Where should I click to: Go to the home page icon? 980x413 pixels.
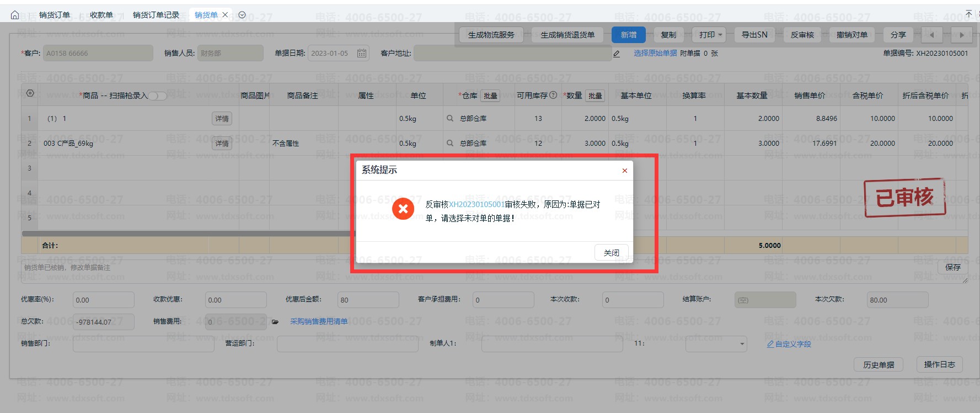coord(15,15)
